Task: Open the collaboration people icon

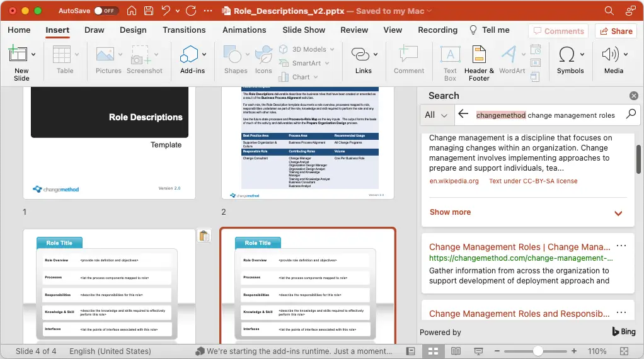Action: [x=630, y=11]
